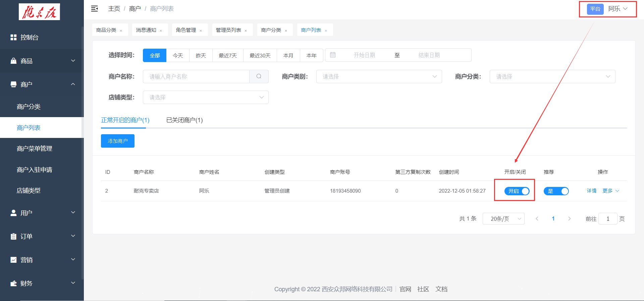Close the 角色管理 tab

click(201, 31)
